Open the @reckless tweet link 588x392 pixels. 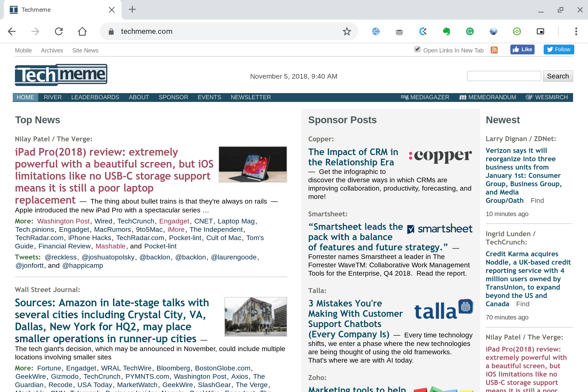pyautogui.click(x=61, y=257)
